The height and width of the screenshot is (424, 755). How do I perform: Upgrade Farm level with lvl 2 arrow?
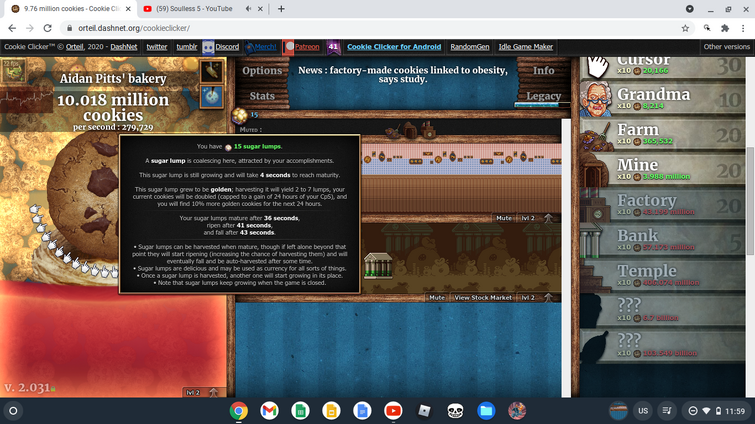click(x=535, y=218)
